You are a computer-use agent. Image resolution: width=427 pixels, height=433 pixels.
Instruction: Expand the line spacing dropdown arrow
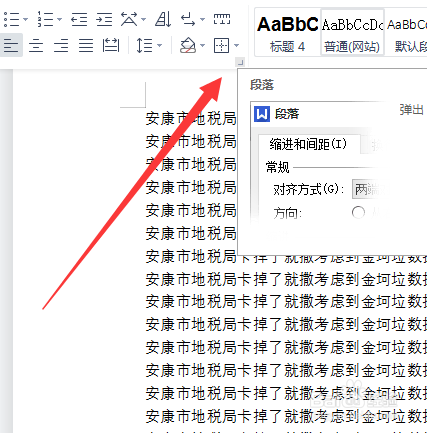pyautogui.click(x=159, y=45)
